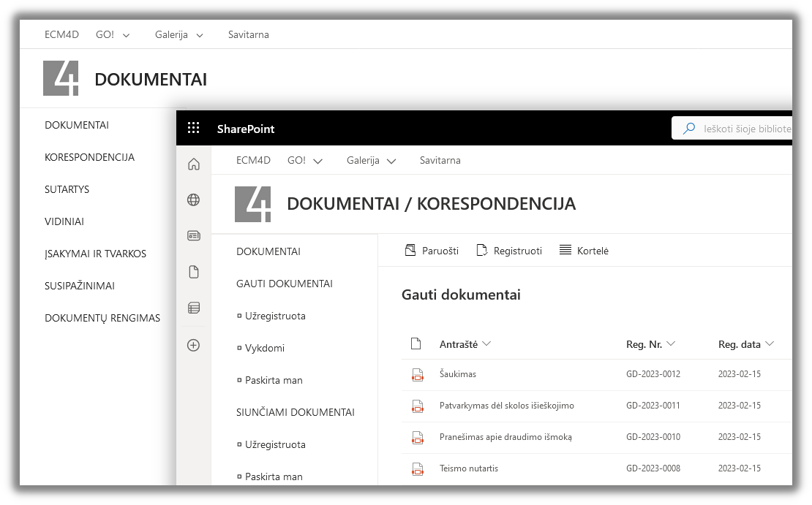This screenshot has width=812, height=505.
Task: Open the Savitarna item in the back window
Action: click(x=248, y=34)
